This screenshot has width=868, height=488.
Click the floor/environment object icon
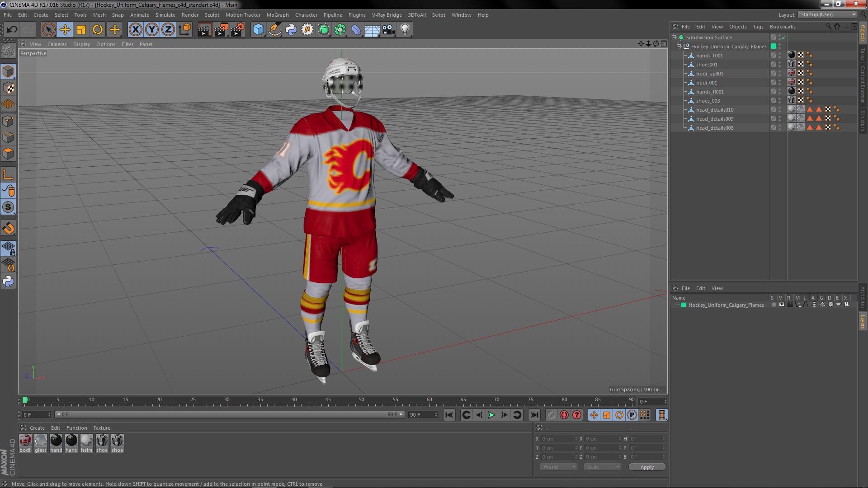[372, 30]
